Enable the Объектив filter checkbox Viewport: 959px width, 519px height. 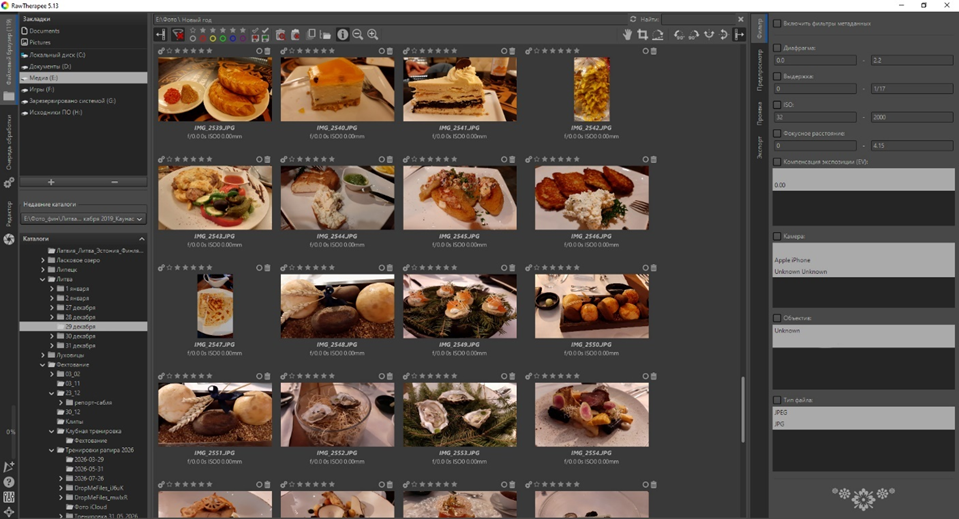pyautogui.click(x=777, y=318)
